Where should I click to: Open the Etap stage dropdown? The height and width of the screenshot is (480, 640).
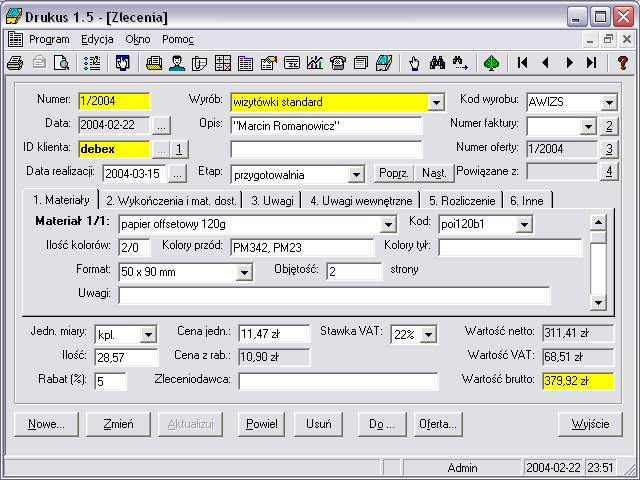tap(356, 175)
